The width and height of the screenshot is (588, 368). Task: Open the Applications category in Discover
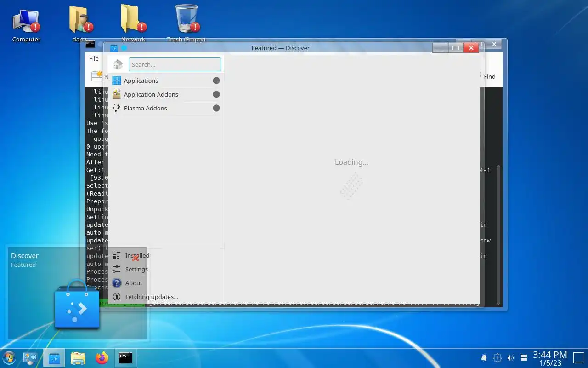click(x=165, y=80)
